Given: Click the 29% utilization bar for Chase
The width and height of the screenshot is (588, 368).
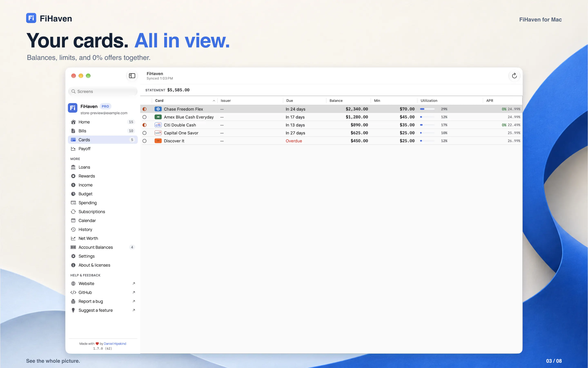Looking at the screenshot, I should coord(427,109).
